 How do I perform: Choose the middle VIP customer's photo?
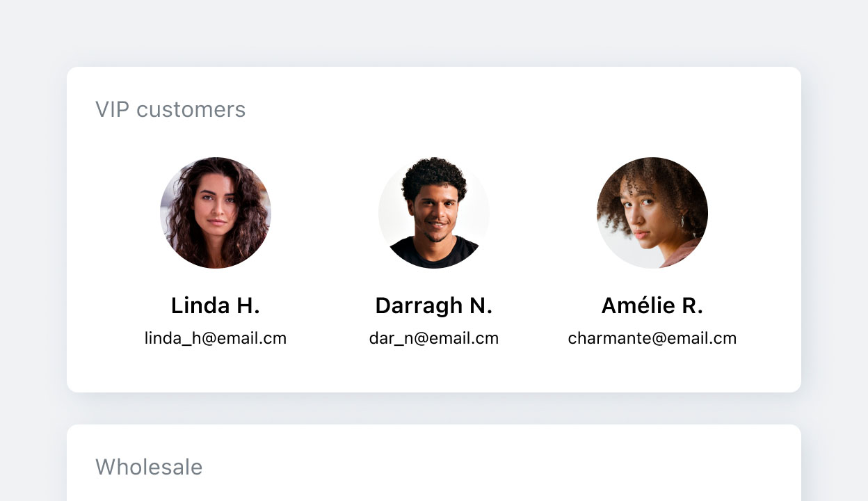tap(434, 213)
